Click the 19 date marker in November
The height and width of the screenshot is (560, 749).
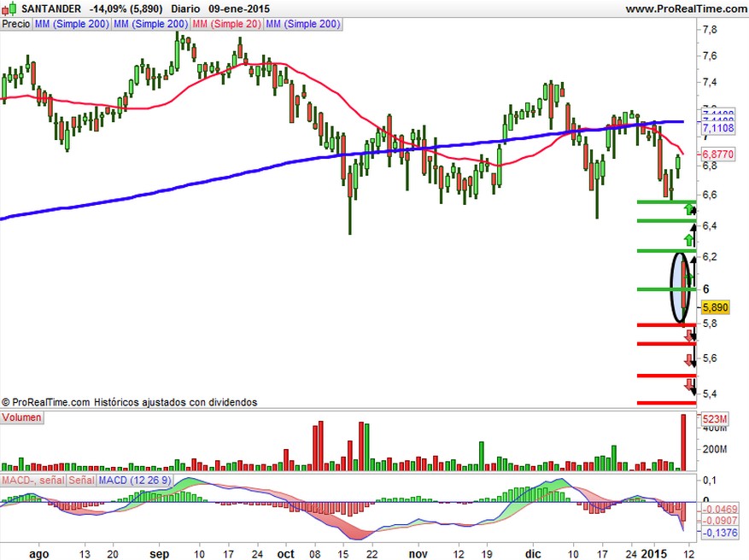coord(487,554)
